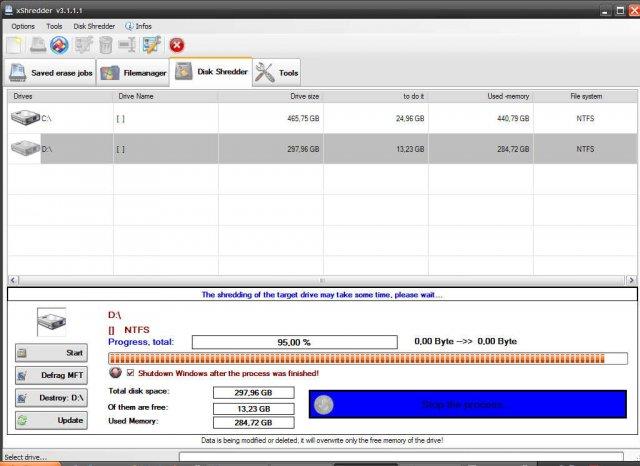Screen dimensions: 640x466
Task: Click the Update button
Action: click(51, 420)
